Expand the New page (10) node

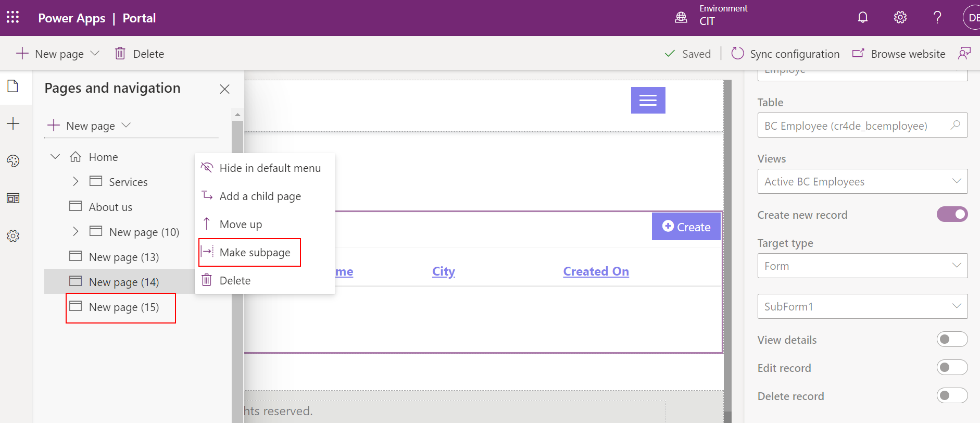point(76,231)
